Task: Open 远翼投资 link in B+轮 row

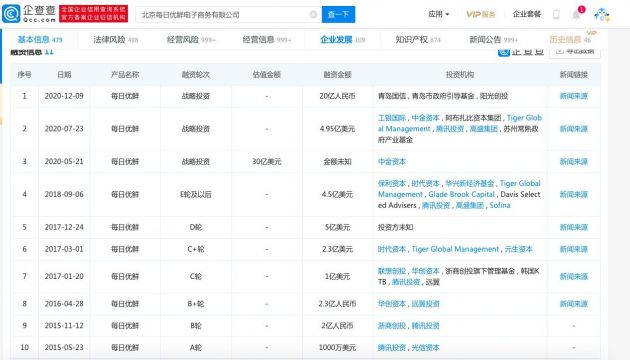Action: pos(425,304)
